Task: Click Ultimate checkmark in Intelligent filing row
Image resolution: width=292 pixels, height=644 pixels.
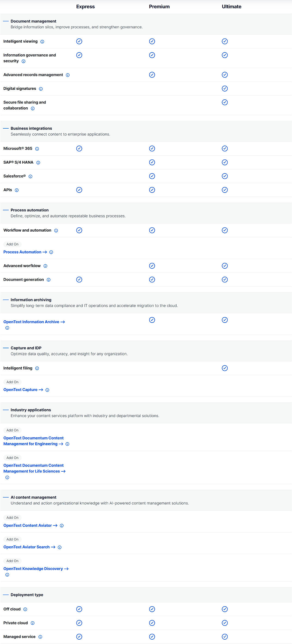Action: [225, 368]
